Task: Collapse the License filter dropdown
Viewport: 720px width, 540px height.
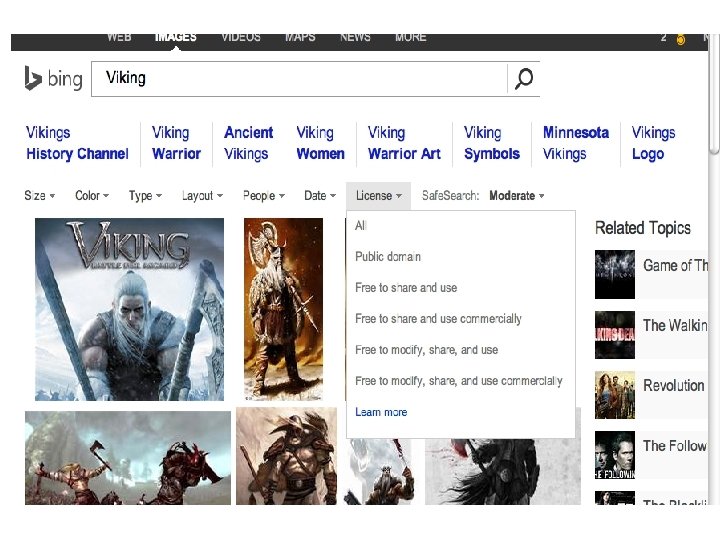Action: tap(378, 196)
